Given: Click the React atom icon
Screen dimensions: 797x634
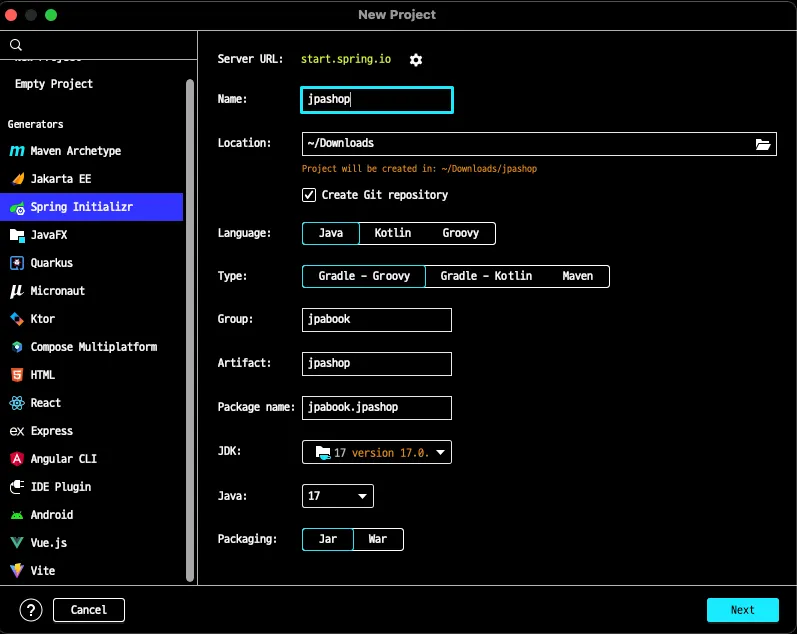Looking at the screenshot, I should 17,403.
